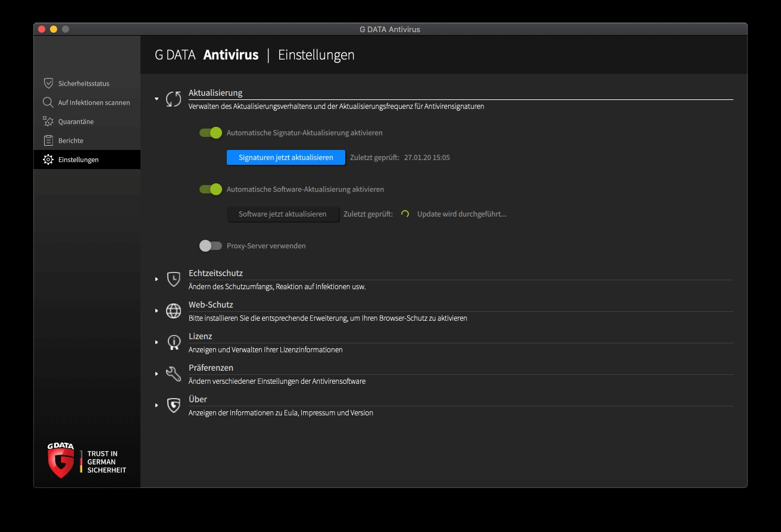The width and height of the screenshot is (781, 532).
Task: Click 'Automatische Software-Aktualisierung aktivieren' label
Action: click(x=305, y=189)
